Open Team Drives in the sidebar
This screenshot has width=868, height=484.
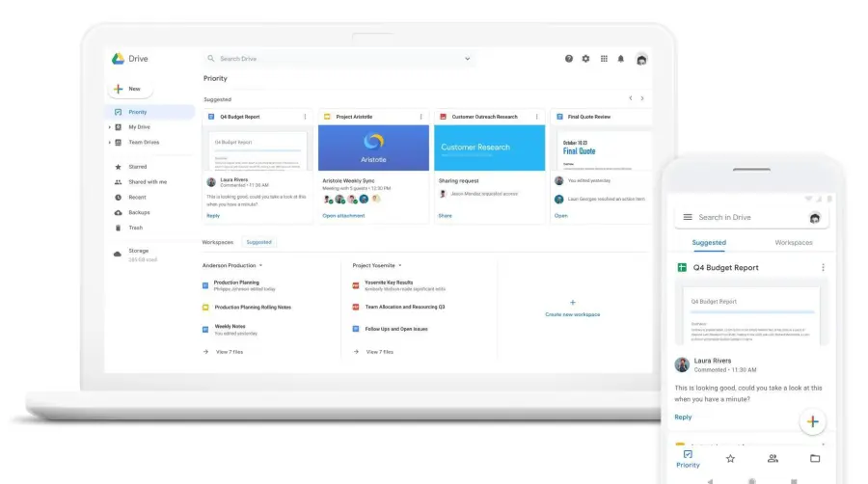[144, 142]
